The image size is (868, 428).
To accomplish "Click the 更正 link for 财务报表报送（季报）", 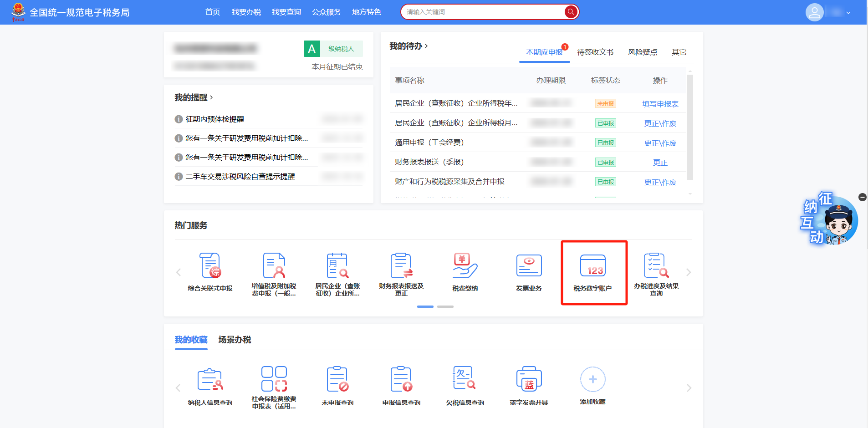I will point(660,162).
